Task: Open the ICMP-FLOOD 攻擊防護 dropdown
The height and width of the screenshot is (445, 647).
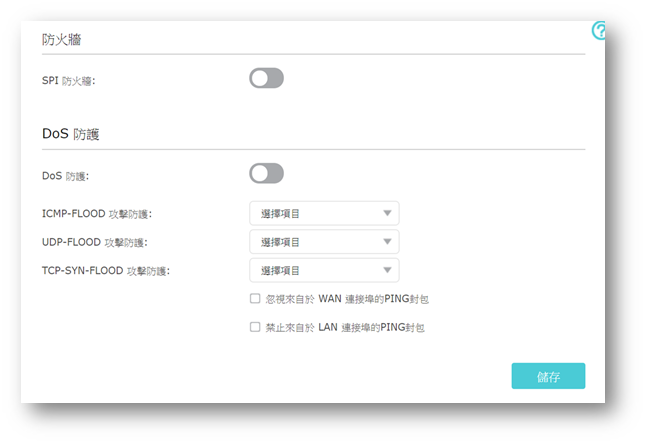Action: [323, 213]
